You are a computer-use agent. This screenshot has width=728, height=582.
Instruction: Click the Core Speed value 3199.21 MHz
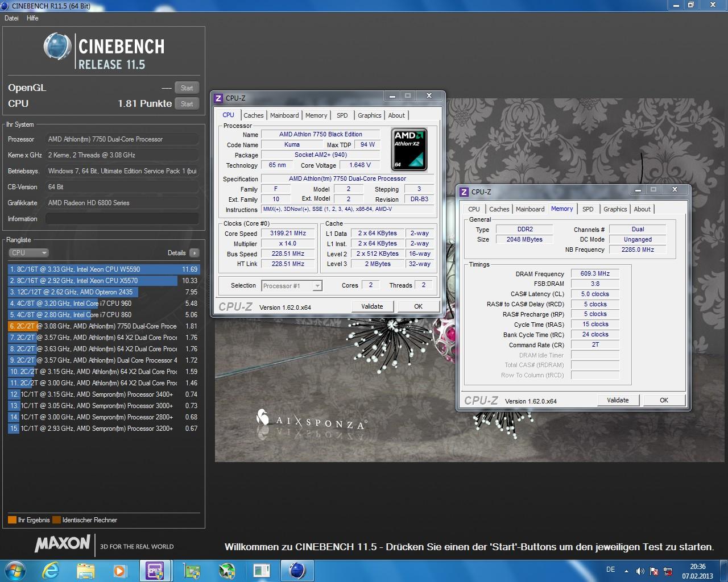click(288, 233)
